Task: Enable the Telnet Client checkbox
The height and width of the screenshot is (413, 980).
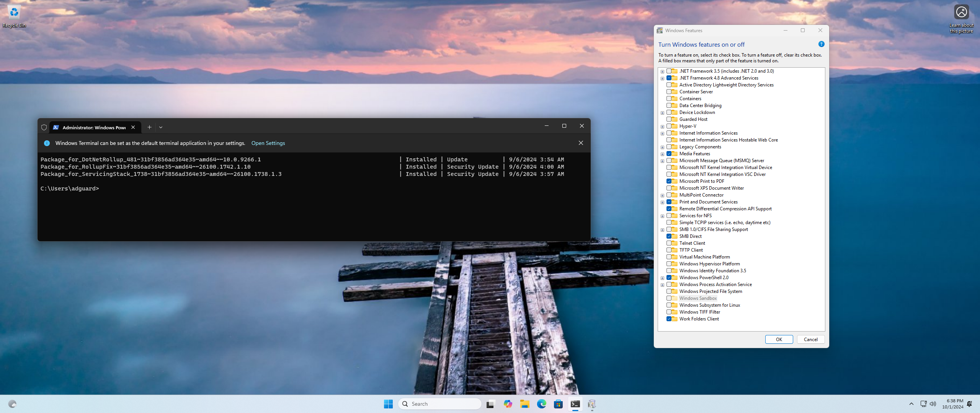Action: click(x=669, y=243)
